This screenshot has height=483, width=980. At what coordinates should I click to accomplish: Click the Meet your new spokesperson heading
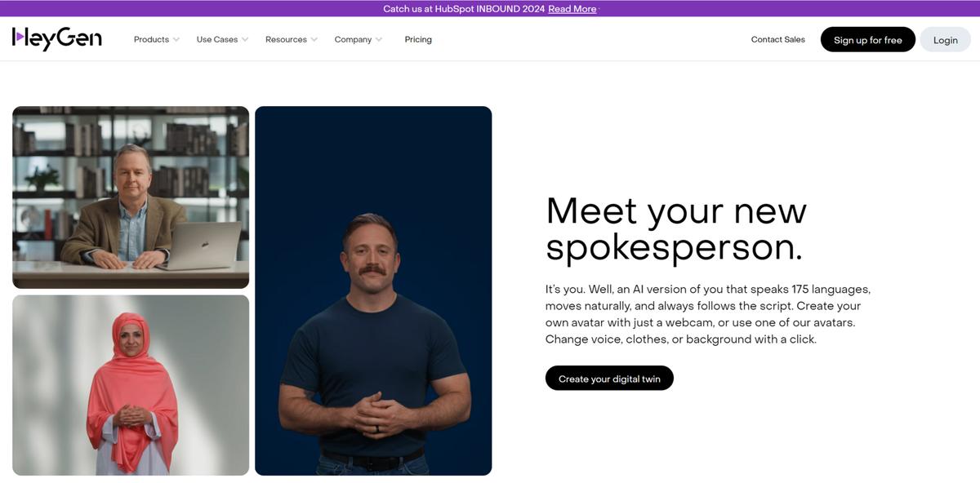[x=676, y=228]
